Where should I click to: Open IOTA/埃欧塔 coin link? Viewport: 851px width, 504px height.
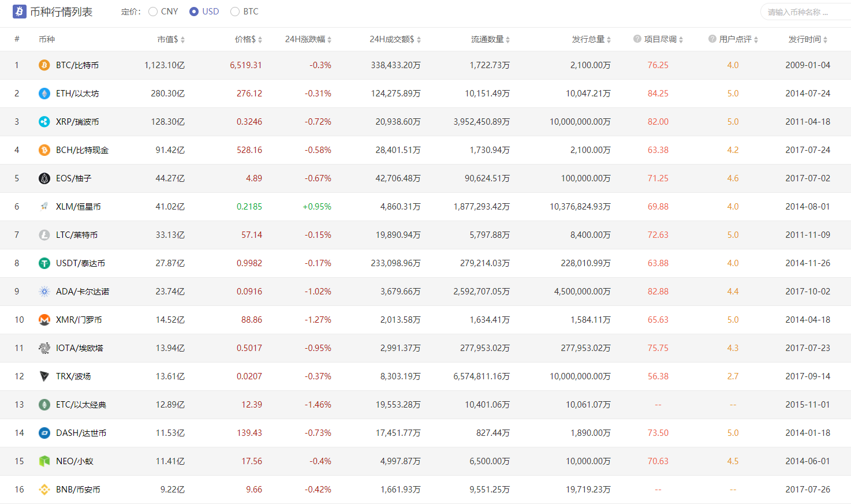coord(80,348)
